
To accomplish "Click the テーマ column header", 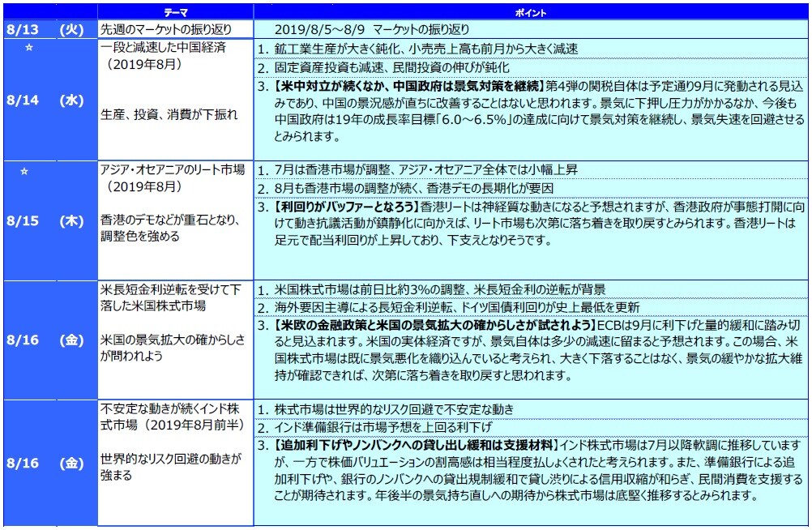I will (174, 13).
